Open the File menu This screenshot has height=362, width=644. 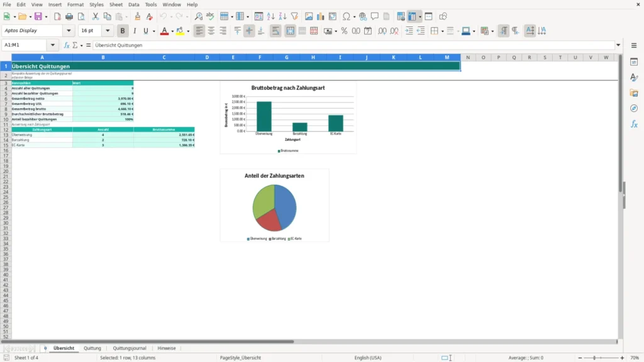pyautogui.click(x=7, y=4)
